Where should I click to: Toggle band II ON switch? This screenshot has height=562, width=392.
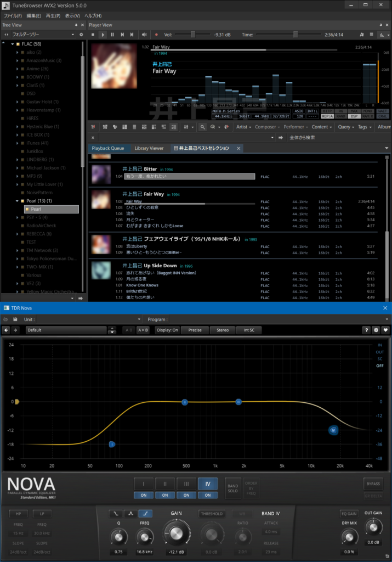pyautogui.click(x=165, y=496)
